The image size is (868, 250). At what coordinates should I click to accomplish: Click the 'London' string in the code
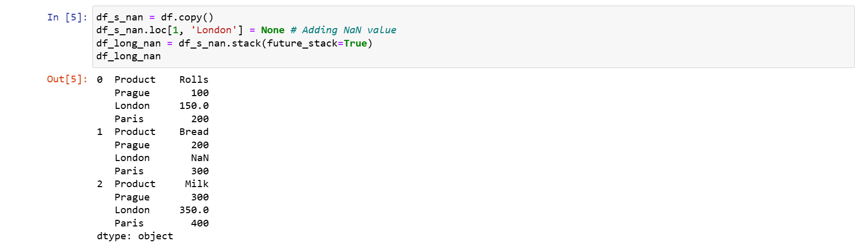[214, 30]
